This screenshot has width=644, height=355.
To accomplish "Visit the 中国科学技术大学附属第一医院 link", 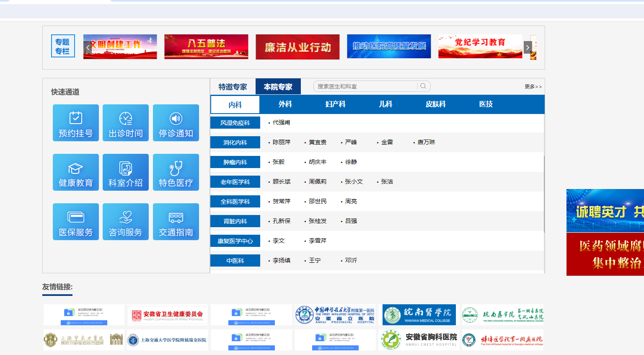I will coord(335,315).
